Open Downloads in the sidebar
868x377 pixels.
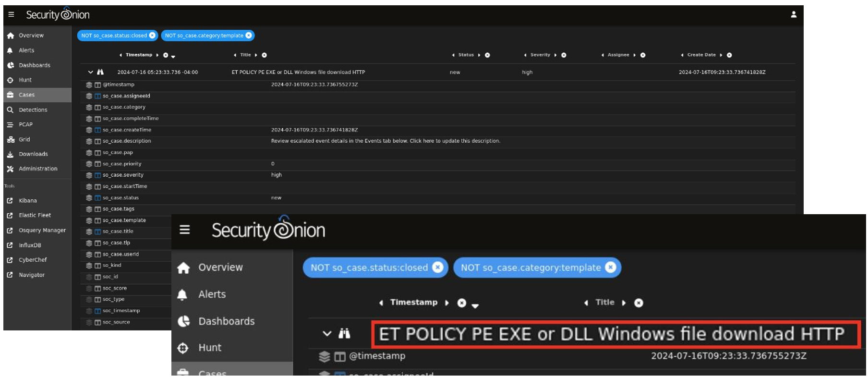33,154
